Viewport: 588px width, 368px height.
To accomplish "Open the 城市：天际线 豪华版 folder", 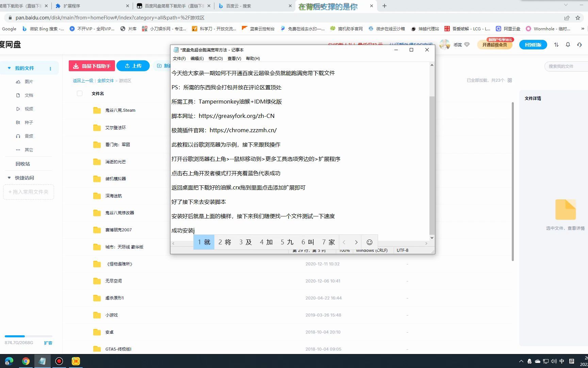I will 124,247.
